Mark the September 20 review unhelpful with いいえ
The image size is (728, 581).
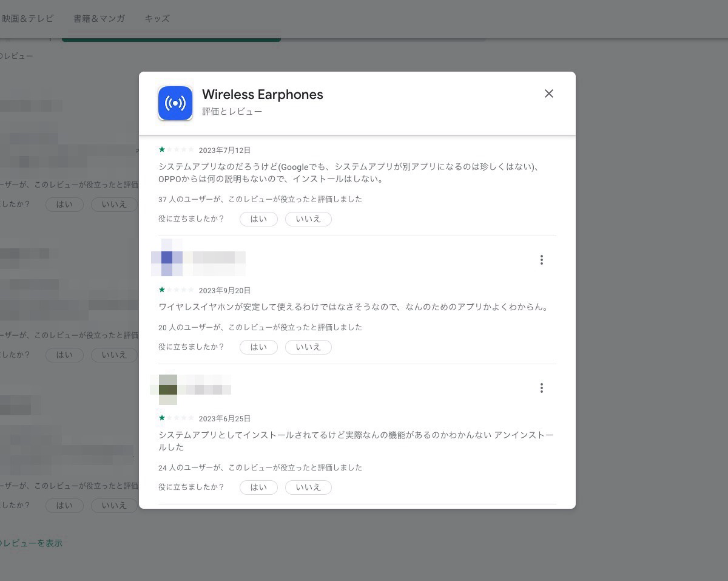[308, 347]
